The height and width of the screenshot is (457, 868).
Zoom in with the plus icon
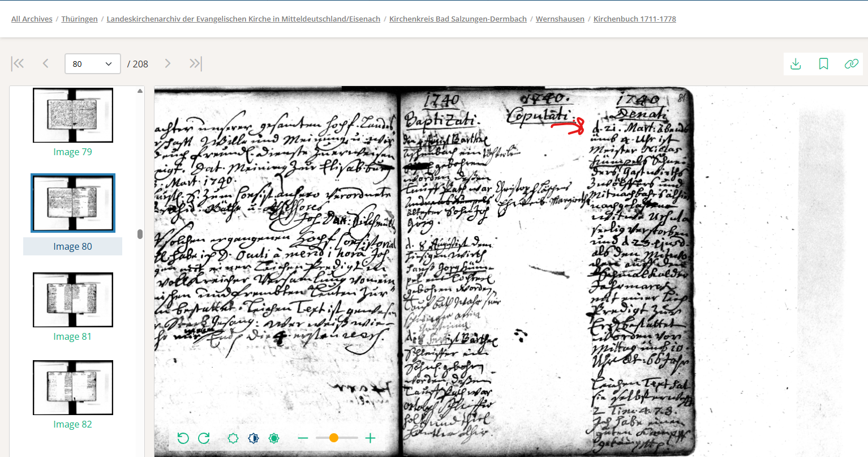coord(370,438)
